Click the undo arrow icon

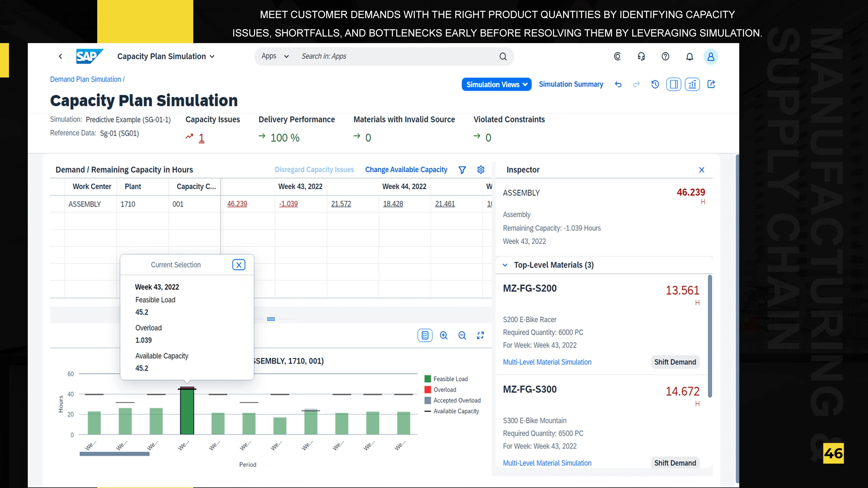(x=618, y=84)
